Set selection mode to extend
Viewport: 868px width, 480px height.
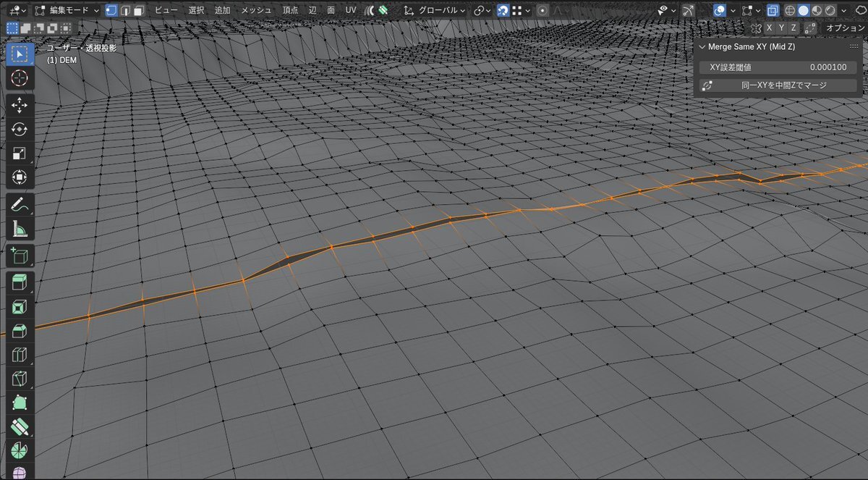25,28
